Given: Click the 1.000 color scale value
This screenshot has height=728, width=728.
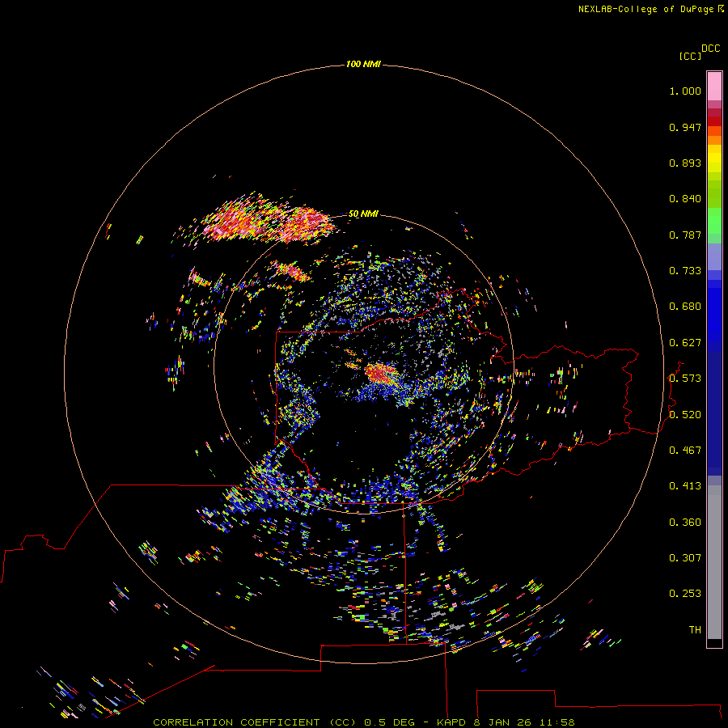Looking at the screenshot, I should [685, 91].
